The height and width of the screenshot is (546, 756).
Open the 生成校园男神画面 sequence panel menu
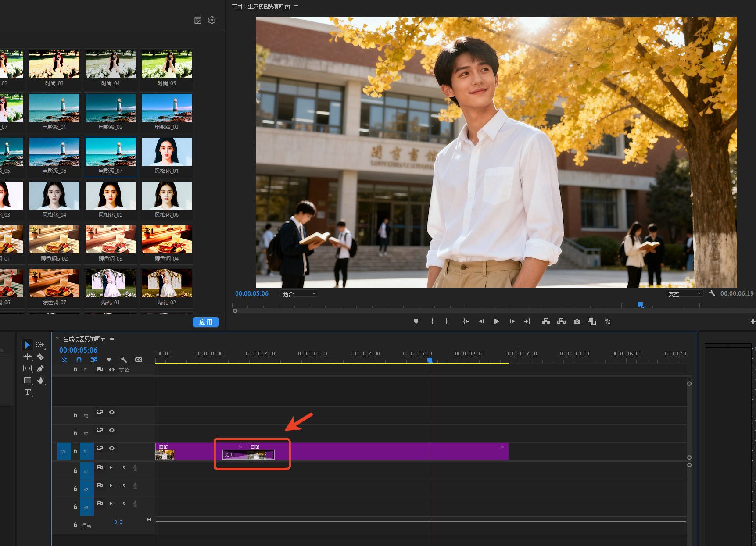(x=112, y=339)
